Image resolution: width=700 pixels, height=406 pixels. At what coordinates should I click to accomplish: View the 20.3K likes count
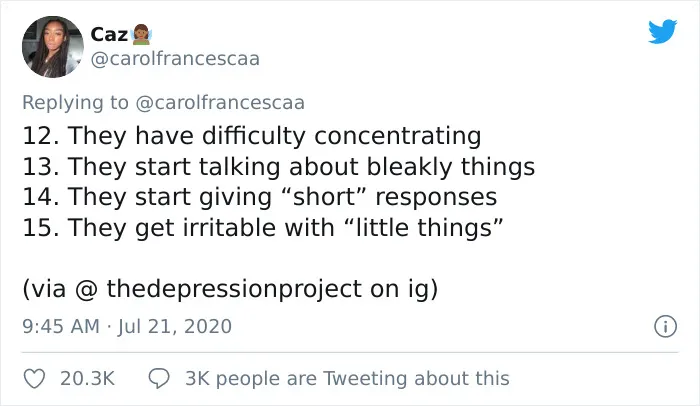[88, 379]
